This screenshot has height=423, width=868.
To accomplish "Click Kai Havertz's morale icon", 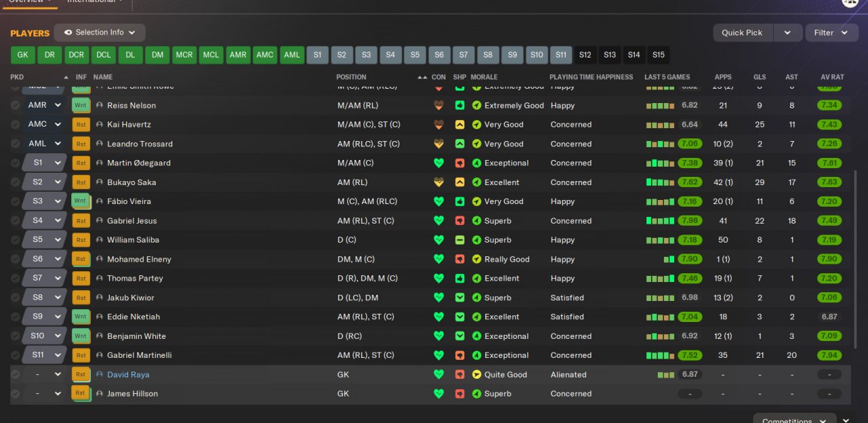I will click(477, 125).
